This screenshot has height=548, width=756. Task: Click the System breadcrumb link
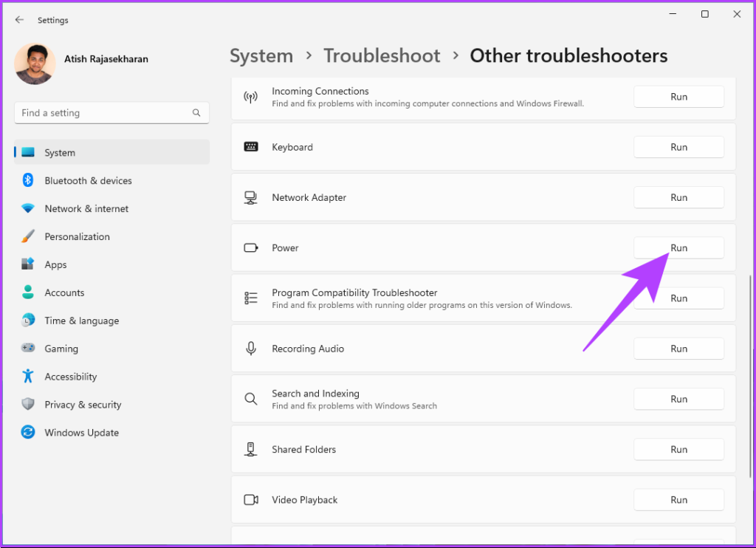pyautogui.click(x=261, y=56)
